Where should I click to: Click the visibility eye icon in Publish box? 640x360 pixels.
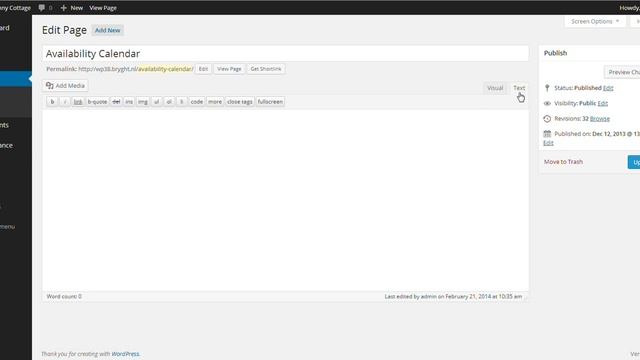(547, 103)
